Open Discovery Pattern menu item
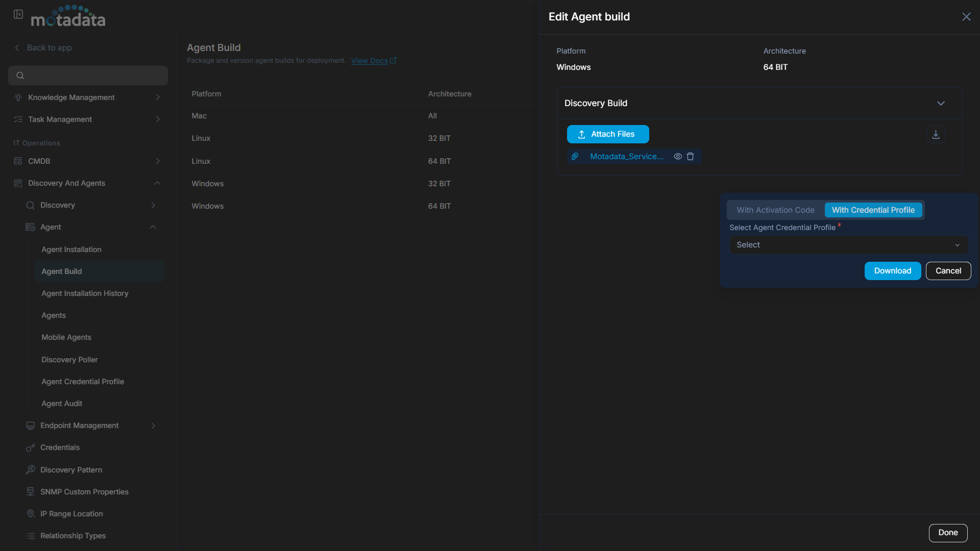The width and height of the screenshot is (980, 551). [71, 469]
